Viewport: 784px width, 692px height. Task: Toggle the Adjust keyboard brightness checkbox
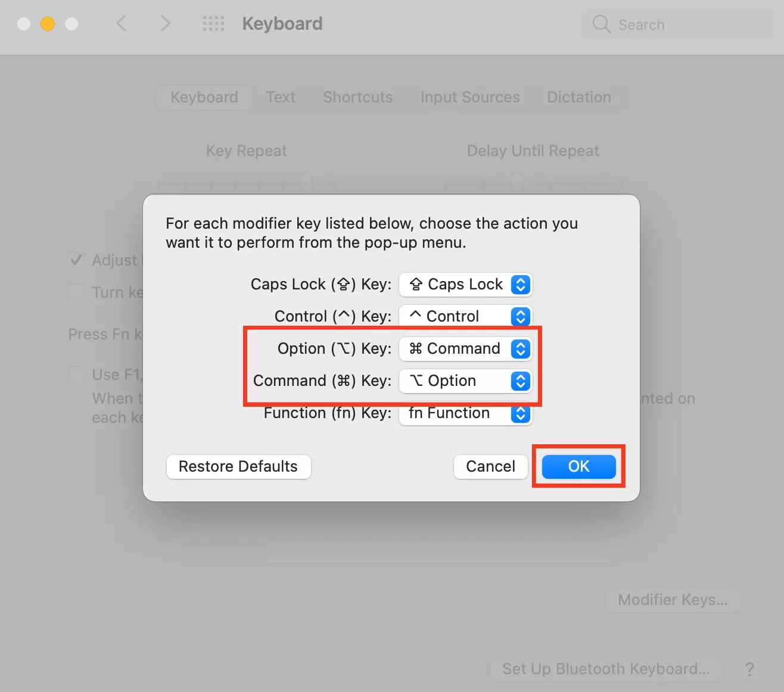(76, 260)
